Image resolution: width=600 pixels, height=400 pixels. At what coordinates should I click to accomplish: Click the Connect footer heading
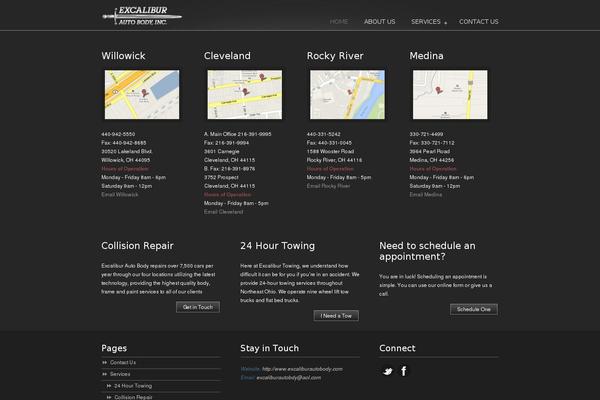[x=397, y=348]
